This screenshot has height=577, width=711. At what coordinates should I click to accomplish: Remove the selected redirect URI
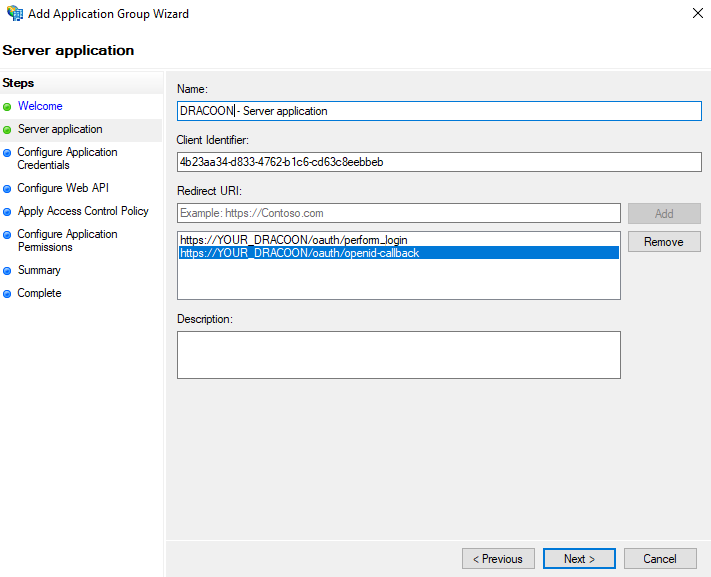[664, 242]
